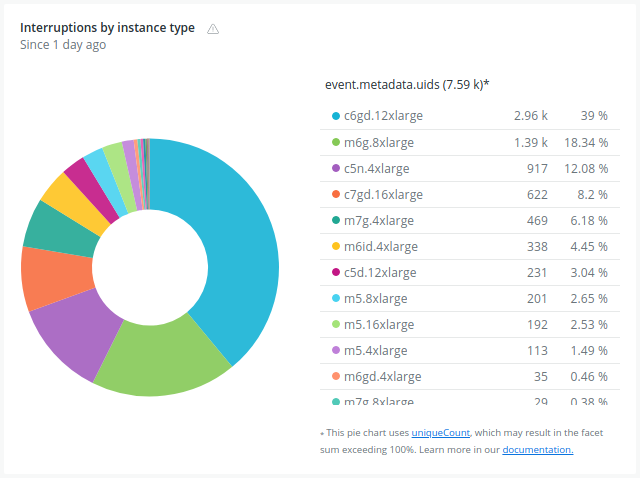Click the c5d.12xlarge legend item
This screenshot has height=480, width=640.
pos(380,272)
